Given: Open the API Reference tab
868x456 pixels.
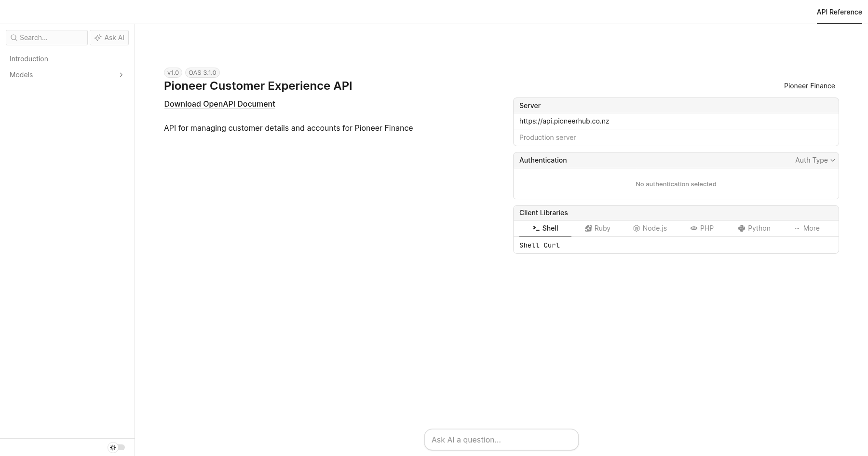Looking at the screenshot, I should [839, 12].
